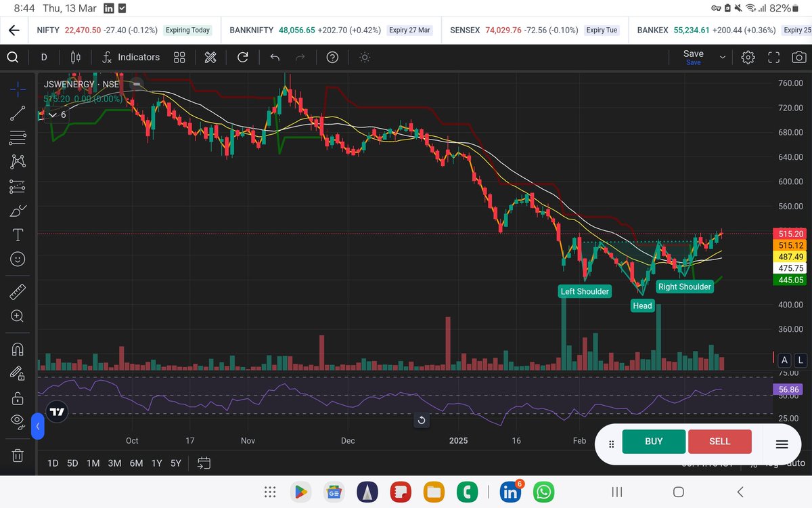Open the forecasting/position tools

[x=18, y=186]
